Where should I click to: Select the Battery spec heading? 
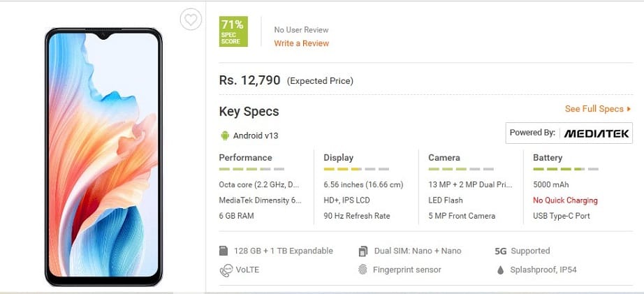(548, 158)
